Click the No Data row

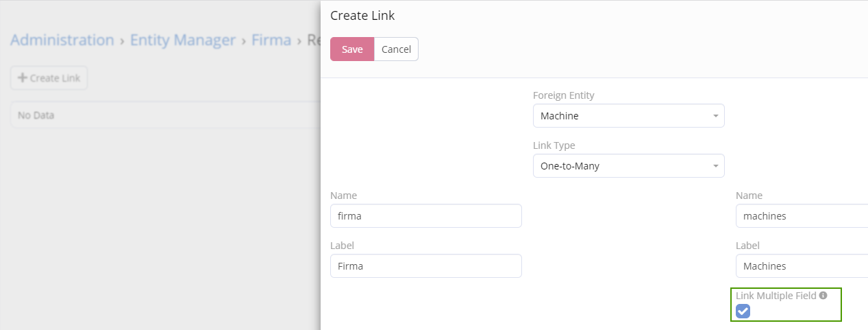coord(164,115)
